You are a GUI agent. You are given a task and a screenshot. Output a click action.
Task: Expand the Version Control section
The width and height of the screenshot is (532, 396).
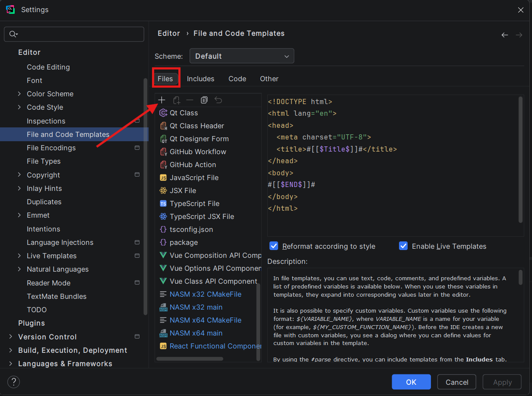tap(10, 336)
